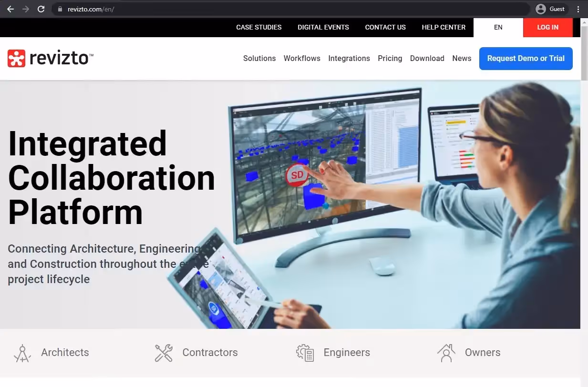Click the LOG IN button
Viewport: 588px width, 387px height.
(547, 27)
